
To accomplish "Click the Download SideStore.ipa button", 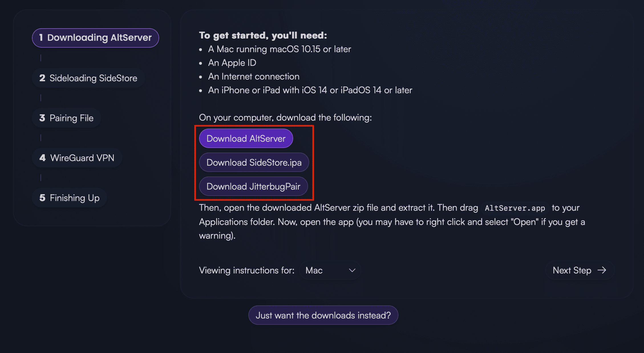I will (254, 162).
